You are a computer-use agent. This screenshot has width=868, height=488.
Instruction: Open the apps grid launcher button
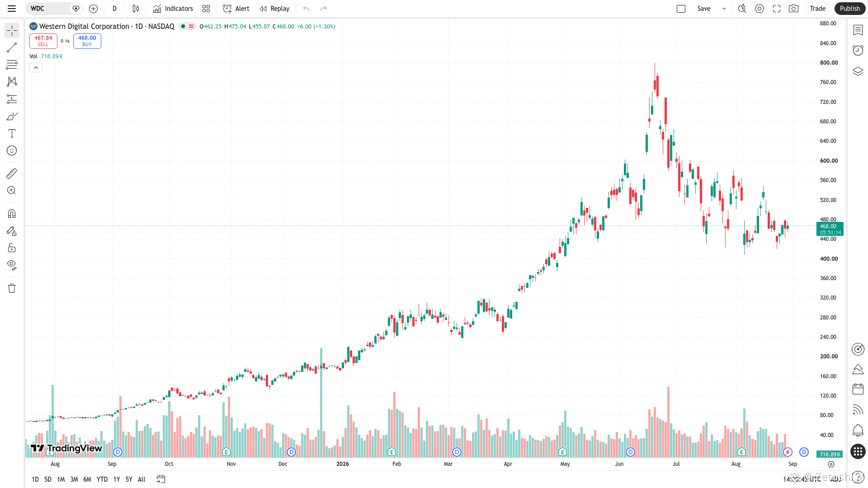point(858,451)
